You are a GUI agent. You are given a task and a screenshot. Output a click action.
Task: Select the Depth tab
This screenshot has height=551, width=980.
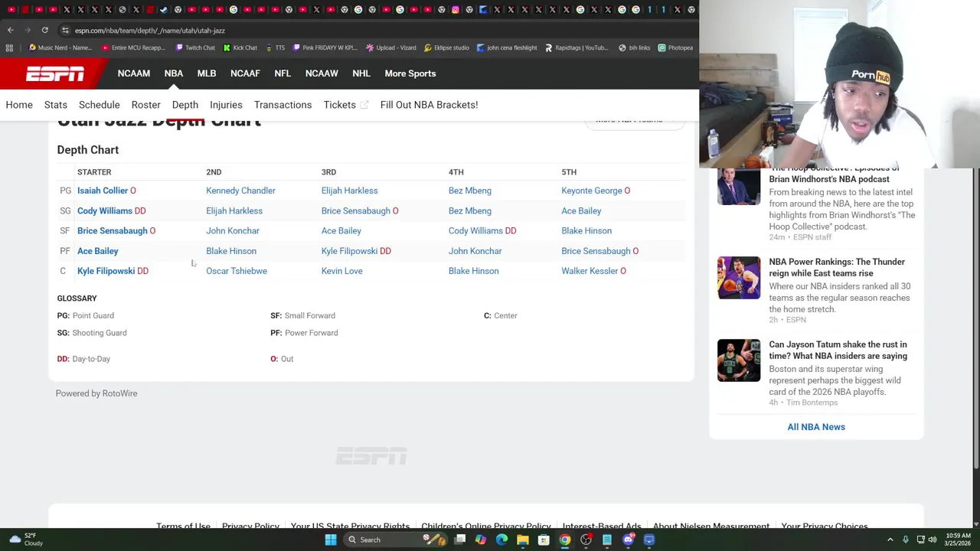coord(185,105)
